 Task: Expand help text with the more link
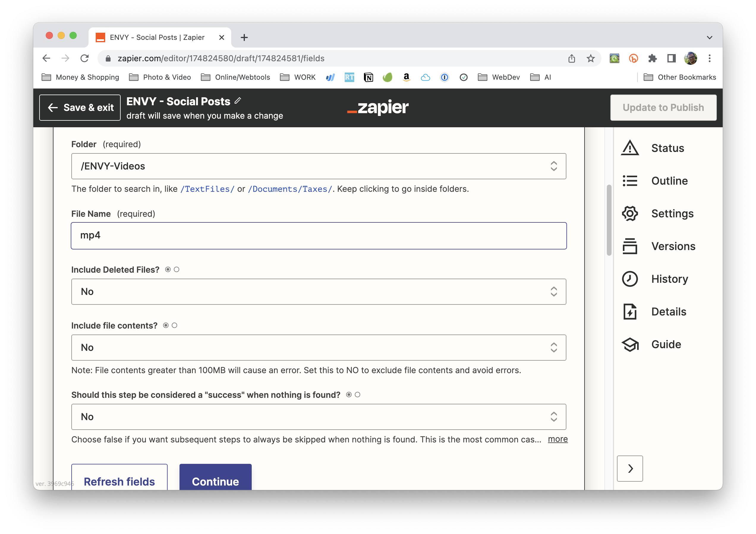(x=558, y=439)
